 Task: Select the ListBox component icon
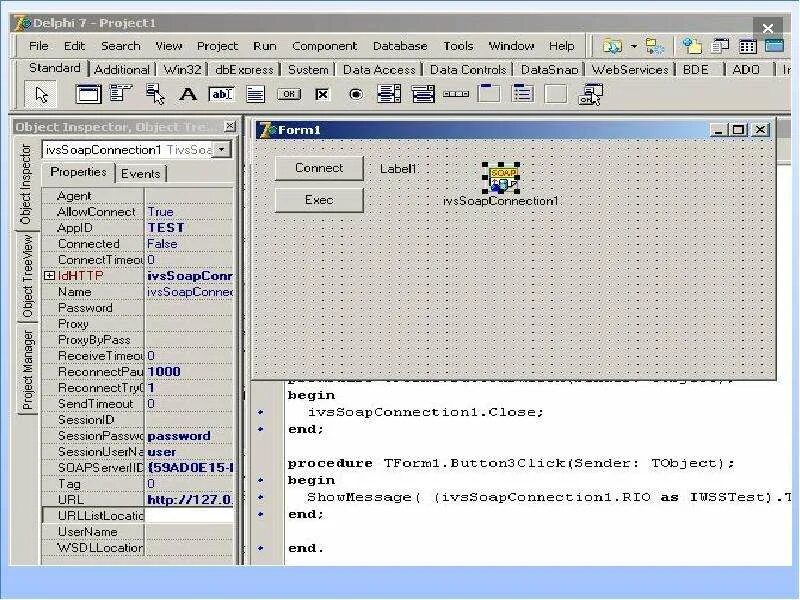point(389,94)
